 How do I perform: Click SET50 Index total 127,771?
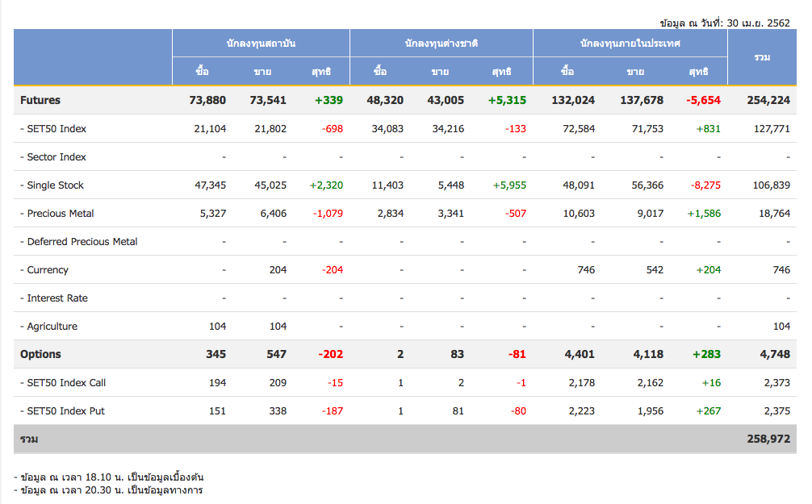pyautogui.click(x=772, y=129)
